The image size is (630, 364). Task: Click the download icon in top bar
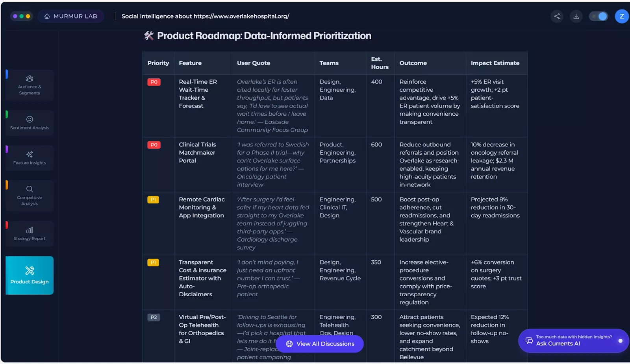pyautogui.click(x=576, y=16)
